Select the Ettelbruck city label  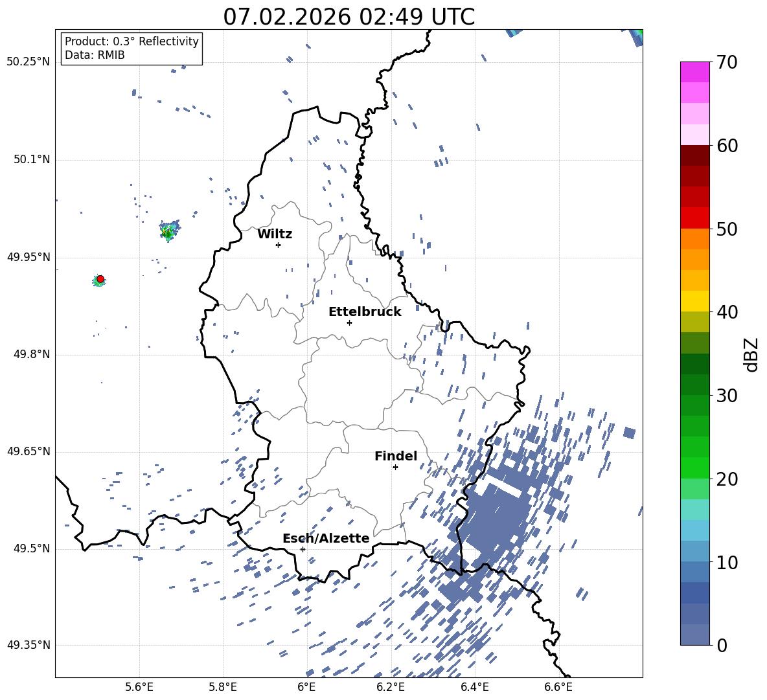click(x=365, y=312)
